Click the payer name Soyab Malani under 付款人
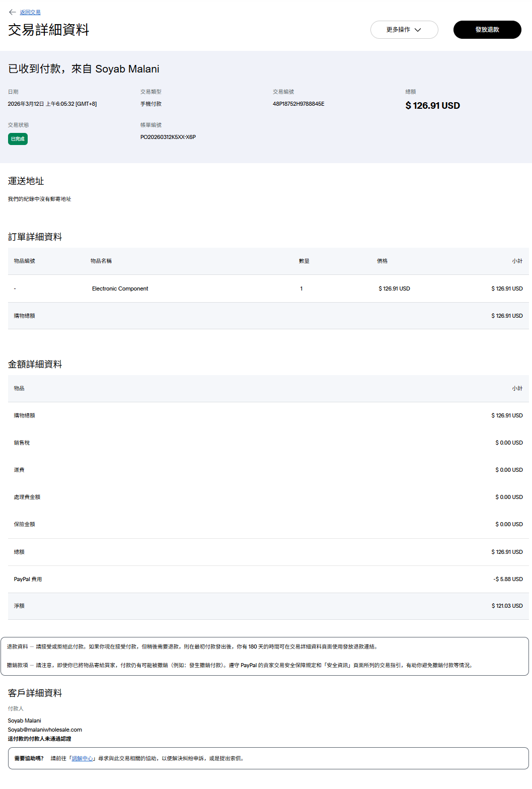This screenshot has height=789, width=532. click(24, 721)
